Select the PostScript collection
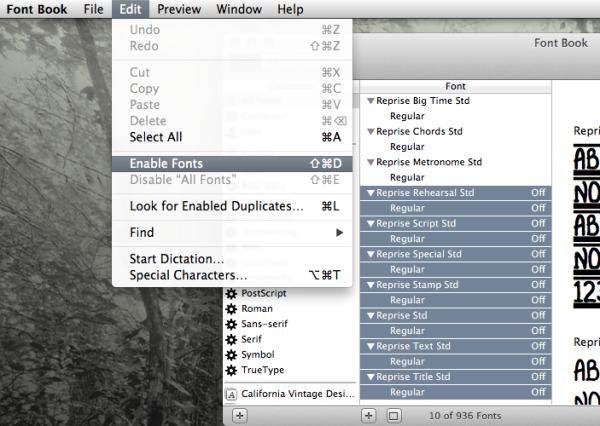600x426 pixels. pos(264,294)
